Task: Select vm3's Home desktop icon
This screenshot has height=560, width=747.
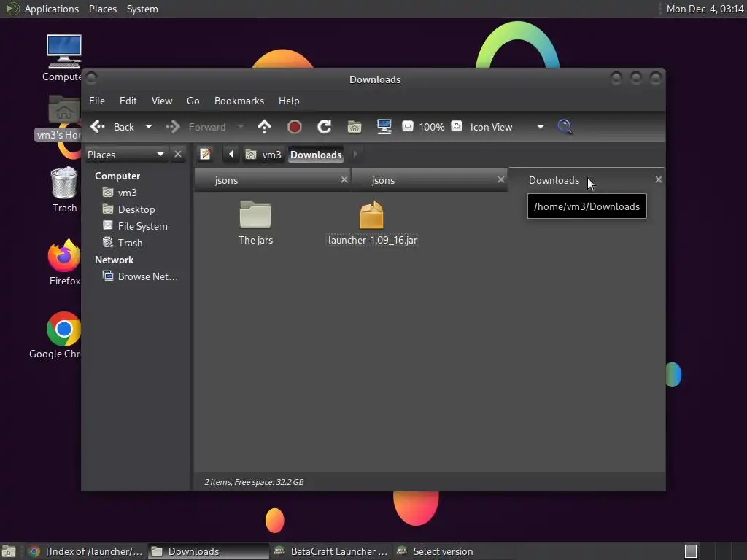Action: pyautogui.click(x=60, y=118)
